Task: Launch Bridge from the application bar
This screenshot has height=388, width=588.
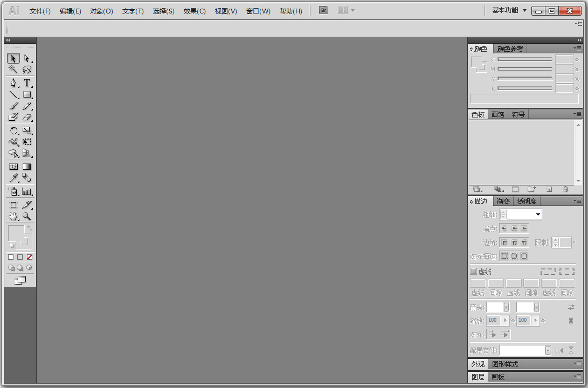Action: (x=323, y=10)
